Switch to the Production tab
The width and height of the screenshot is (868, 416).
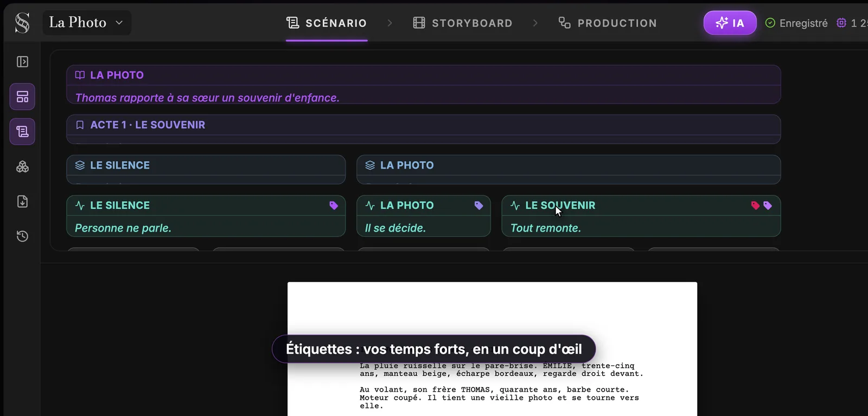coord(608,23)
